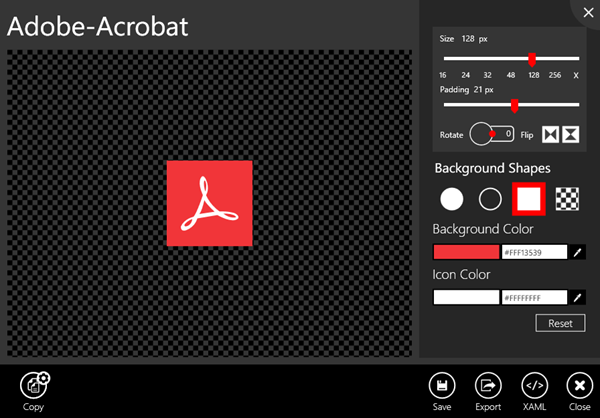Reset all icon settings

click(560, 323)
